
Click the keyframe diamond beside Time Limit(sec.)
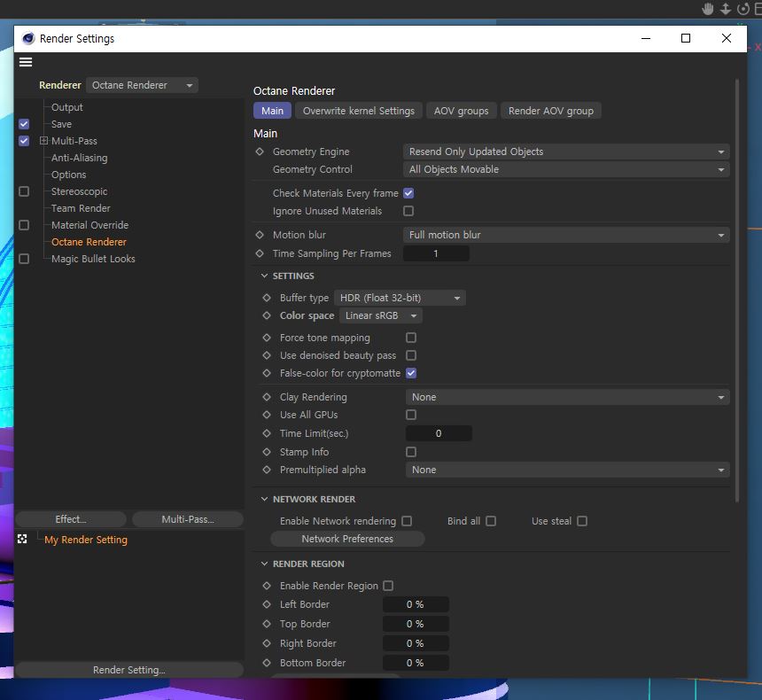coord(267,433)
